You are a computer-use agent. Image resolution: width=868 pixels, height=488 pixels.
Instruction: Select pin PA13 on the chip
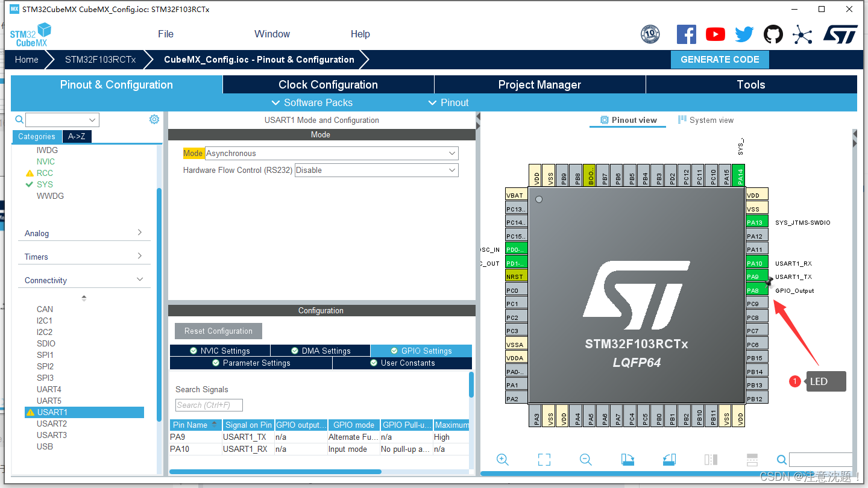tap(757, 222)
